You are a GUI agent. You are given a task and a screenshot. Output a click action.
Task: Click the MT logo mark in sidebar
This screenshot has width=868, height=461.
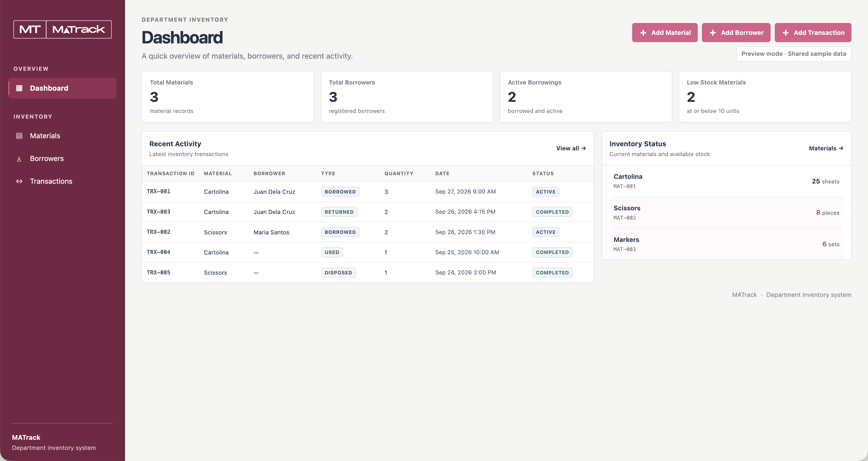point(30,29)
